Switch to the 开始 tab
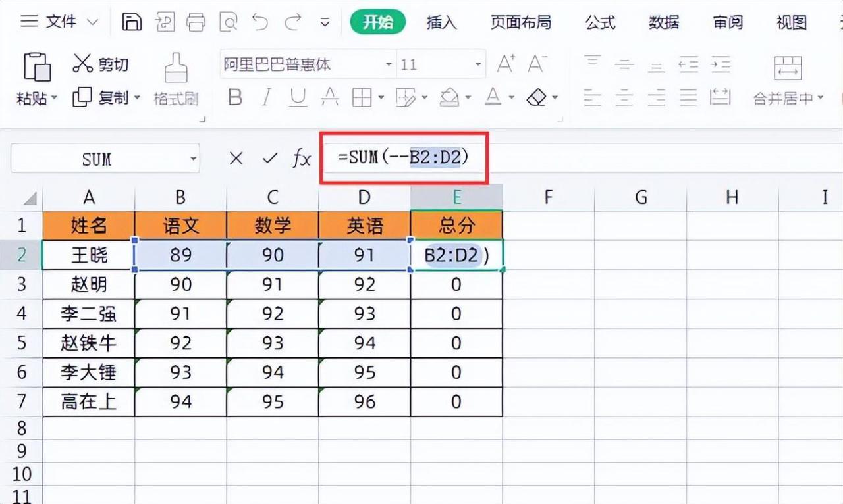The image size is (843, 504). (378, 22)
